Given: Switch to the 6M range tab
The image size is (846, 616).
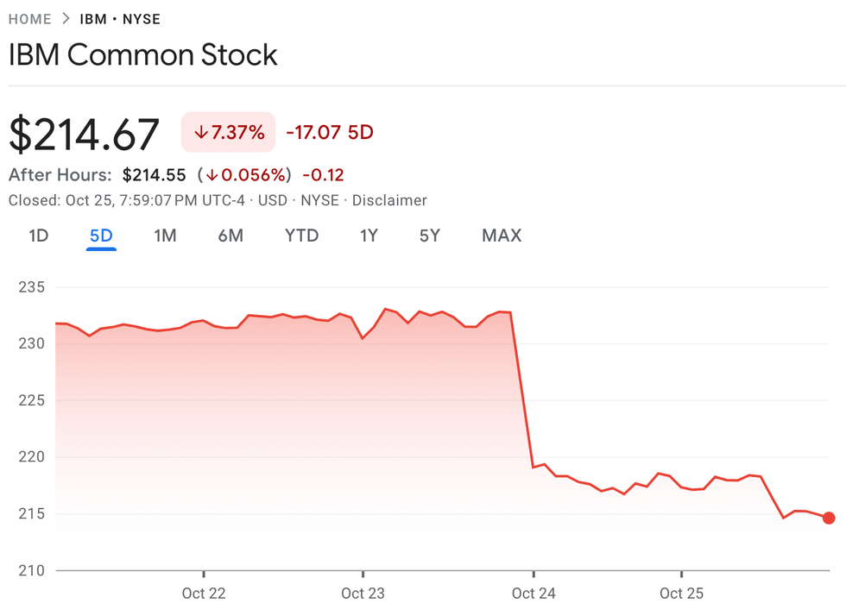Looking at the screenshot, I should (x=230, y=236).
